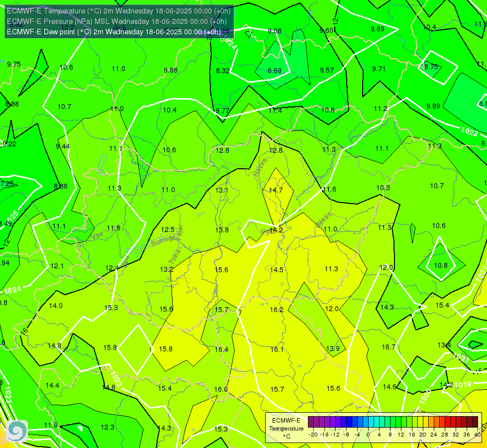This screenshot has width=487, height=448.
Task: Click the 6.69 temperature value
Action: 275,71
